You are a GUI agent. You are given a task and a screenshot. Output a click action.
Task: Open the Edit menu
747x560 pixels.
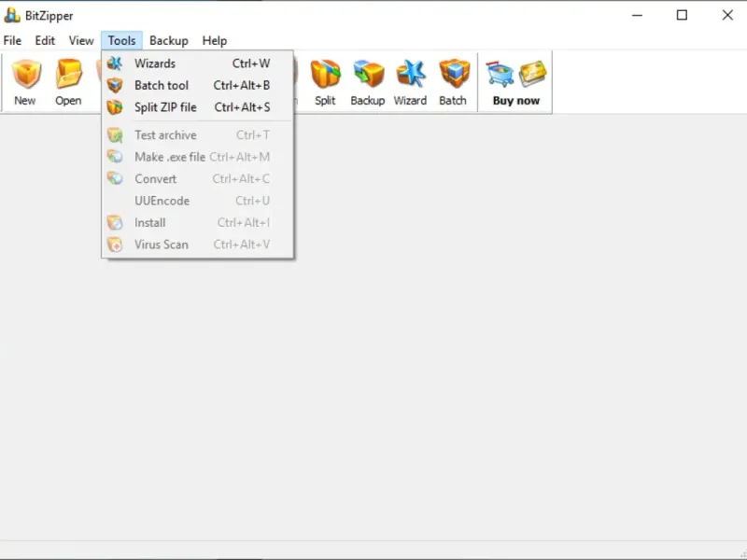(45, 40)
